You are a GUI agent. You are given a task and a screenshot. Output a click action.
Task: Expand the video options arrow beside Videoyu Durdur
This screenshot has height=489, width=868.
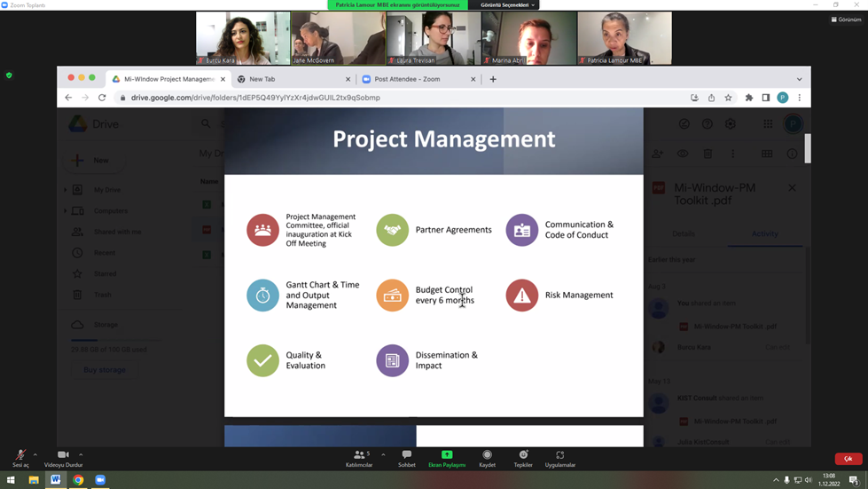[81, 454]
